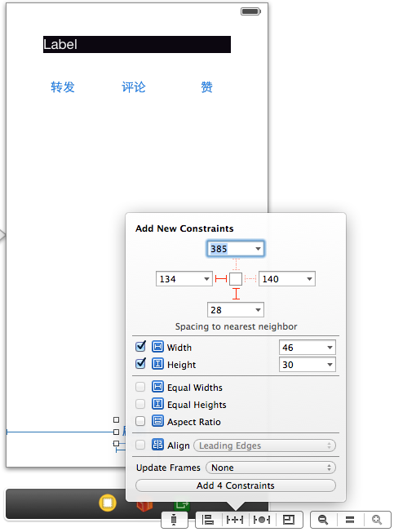Select the 评论 button on canvas
Image resolution: width=394 pixels, height=532 pixels.
click(134, 87)
